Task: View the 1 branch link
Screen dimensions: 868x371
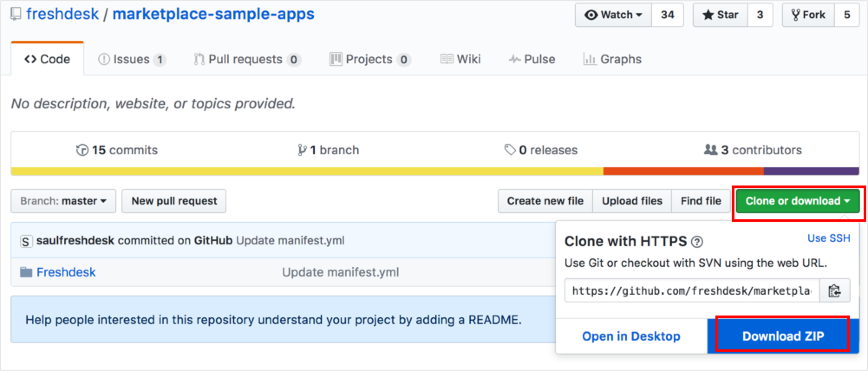Action: [x=329, y=150]
